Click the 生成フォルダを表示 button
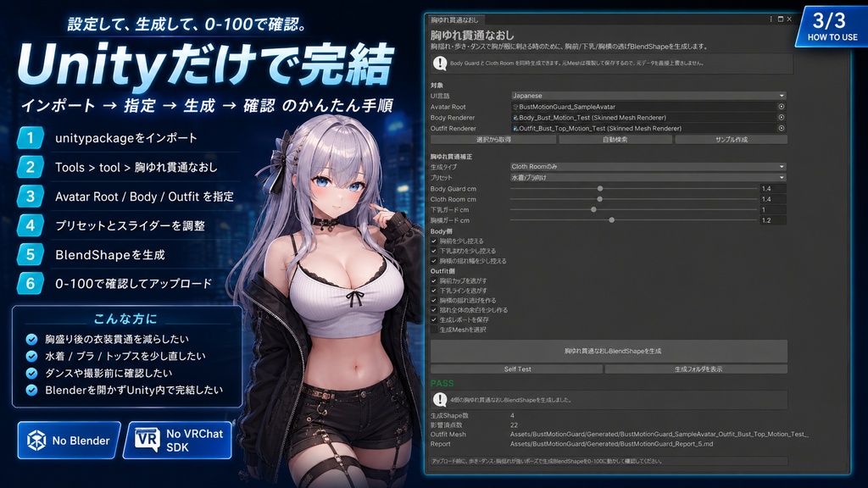868x488 pixels. pyautogui.click(x=697, y=369)
